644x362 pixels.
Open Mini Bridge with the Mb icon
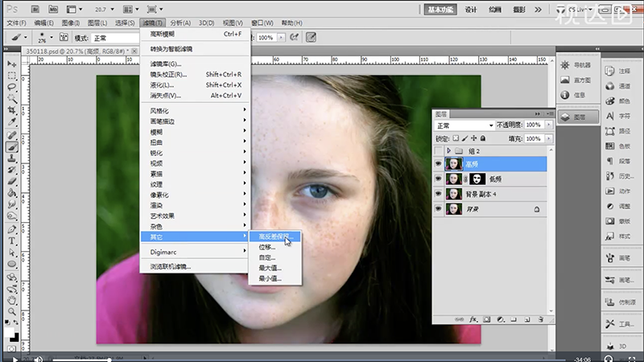click(53, 9)
